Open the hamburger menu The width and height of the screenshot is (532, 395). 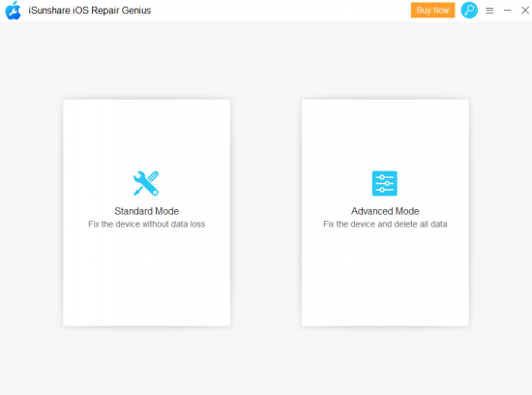(x=489, y=11)
